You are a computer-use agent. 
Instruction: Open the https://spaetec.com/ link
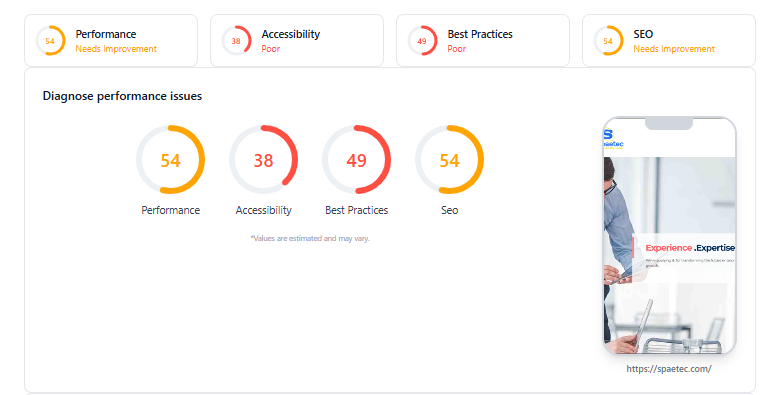point(669,369)
